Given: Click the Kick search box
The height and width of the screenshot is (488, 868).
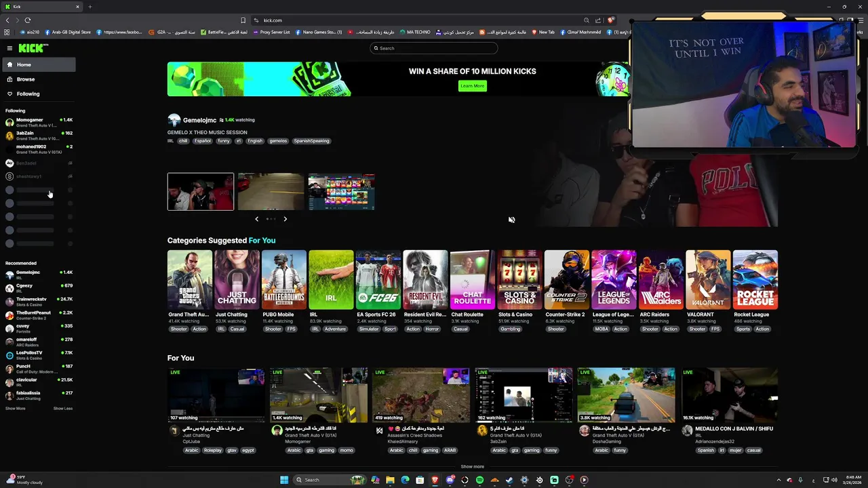Looking at the screenshot, I should tap(434, 48).
